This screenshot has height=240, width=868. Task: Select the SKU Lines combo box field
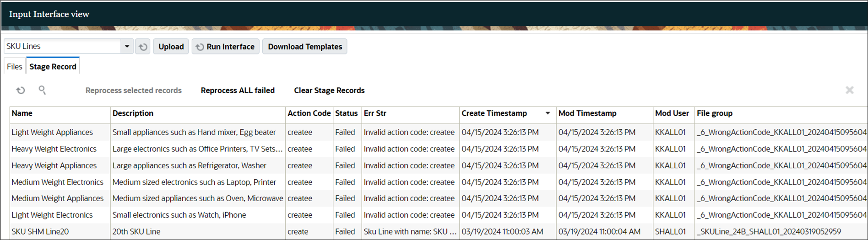tap(63, 46)
